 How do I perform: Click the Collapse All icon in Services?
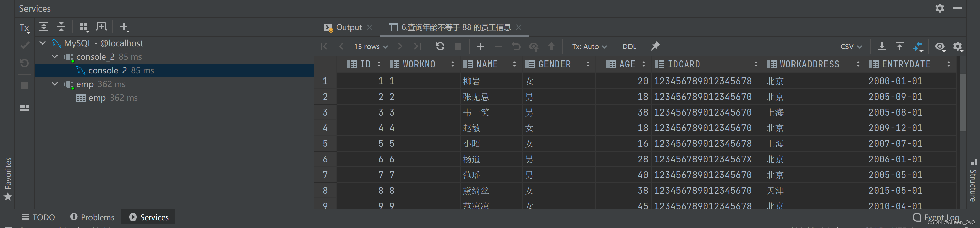coord(61,27)
